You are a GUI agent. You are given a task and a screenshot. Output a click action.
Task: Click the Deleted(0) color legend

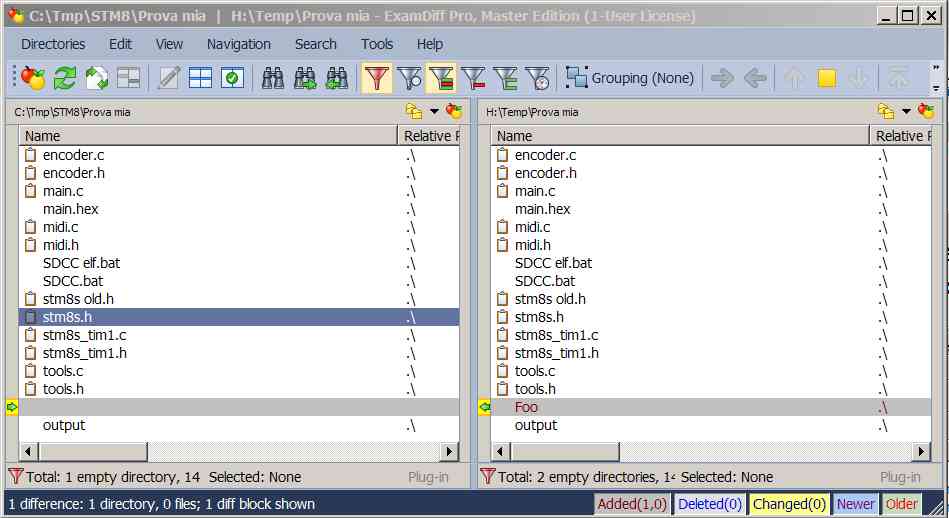[710, 504]
